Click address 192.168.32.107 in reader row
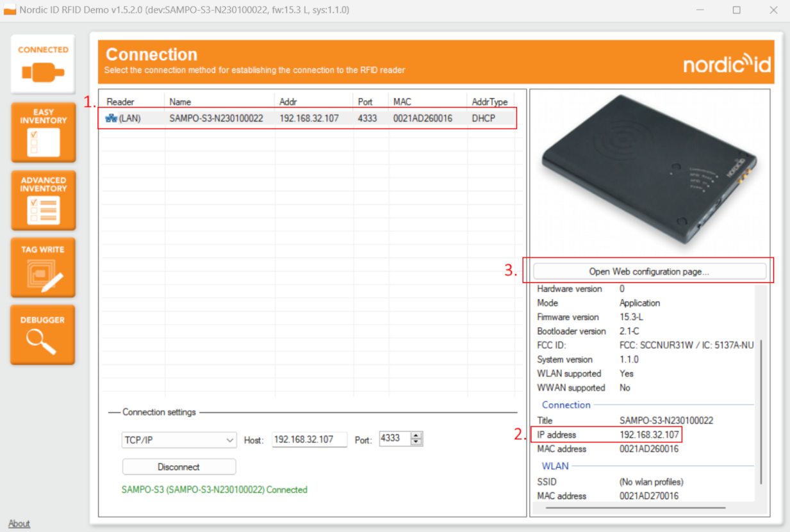 coord(309,118)
